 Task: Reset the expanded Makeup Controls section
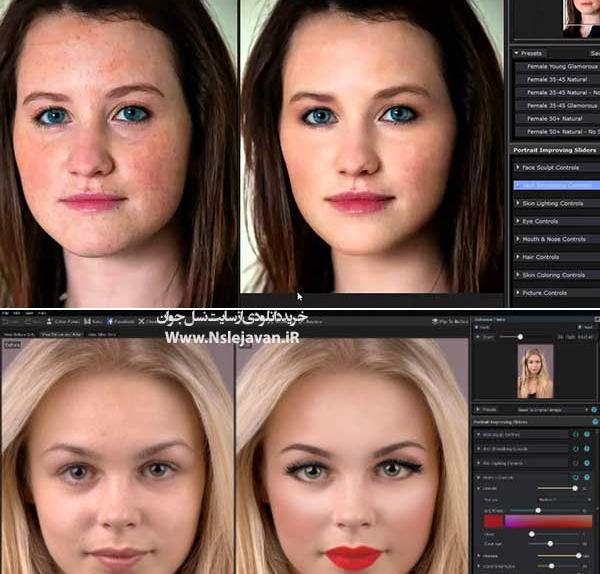click(x=576, y=477)
